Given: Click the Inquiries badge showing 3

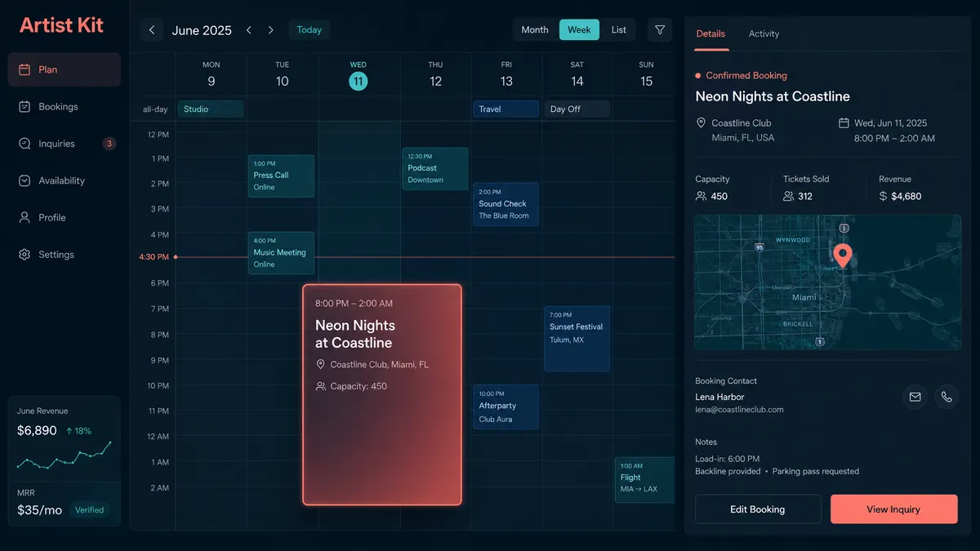Looking at the screenshot, I should [x=109, y=144].
